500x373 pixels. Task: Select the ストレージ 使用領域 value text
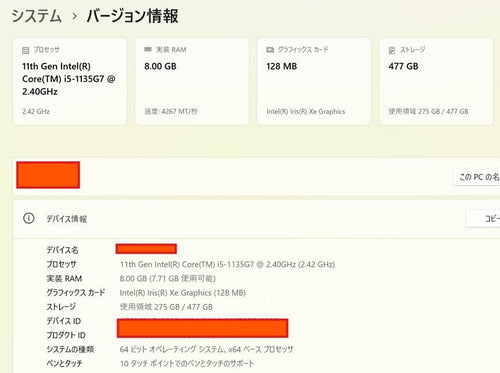[166, 307]
